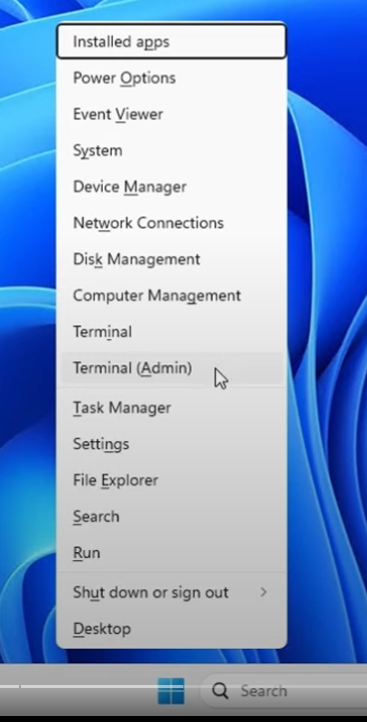
Task: Open Network Connections
Action: click(x=171, y=223)
